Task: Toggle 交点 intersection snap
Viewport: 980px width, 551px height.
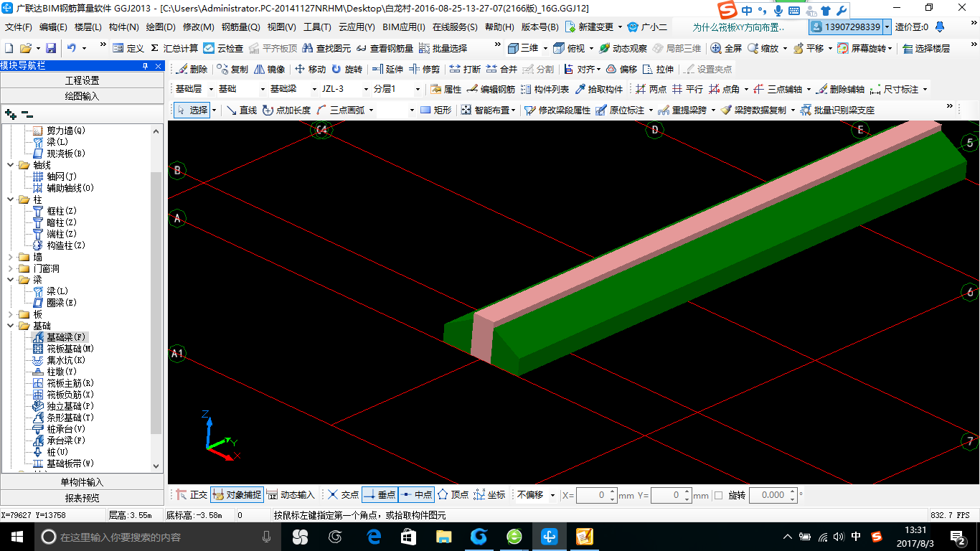Action: (344, 495)
